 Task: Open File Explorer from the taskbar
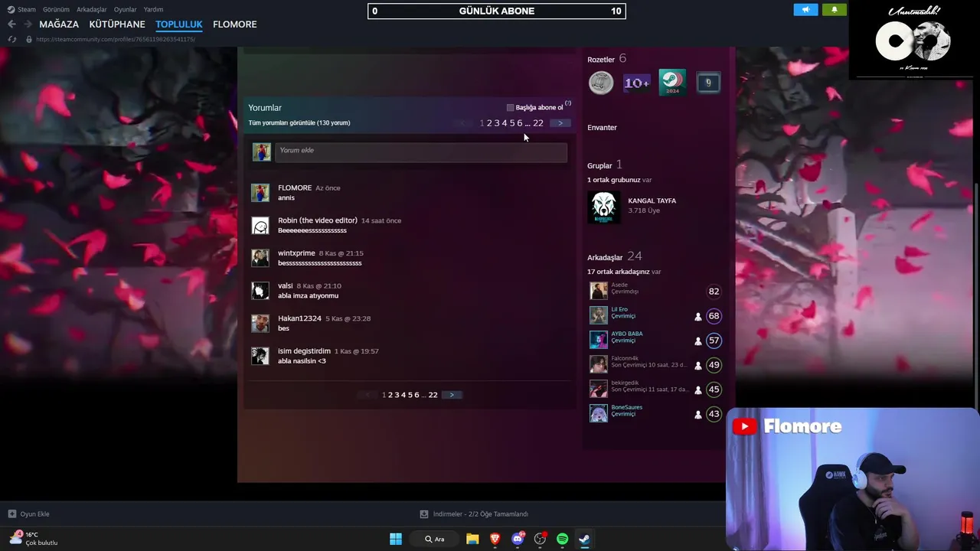pyautogui.click(x=472, y=539)
